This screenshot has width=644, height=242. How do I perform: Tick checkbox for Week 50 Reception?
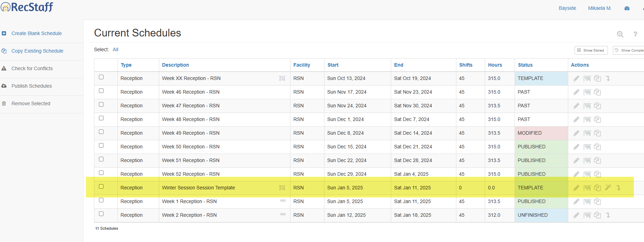101,146
